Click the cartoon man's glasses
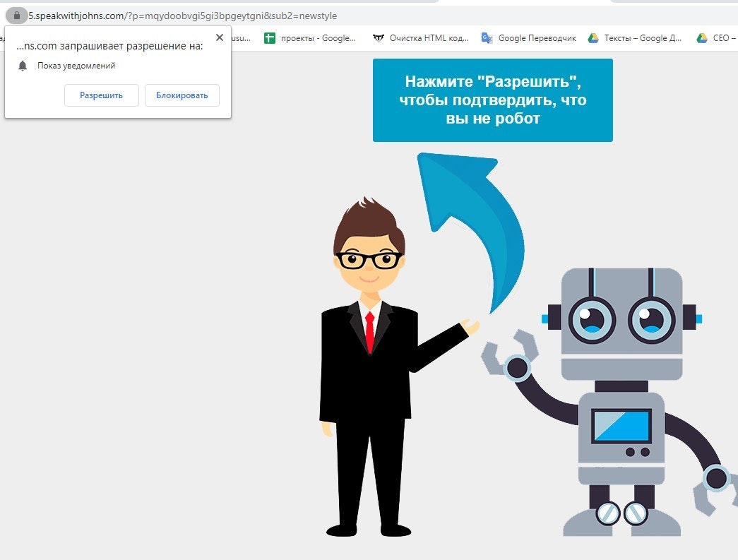The image size is (738, 560). point(369,260)
